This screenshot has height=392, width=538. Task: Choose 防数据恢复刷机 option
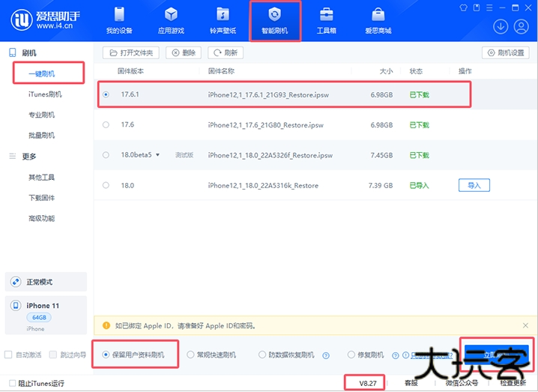(286, 355)
